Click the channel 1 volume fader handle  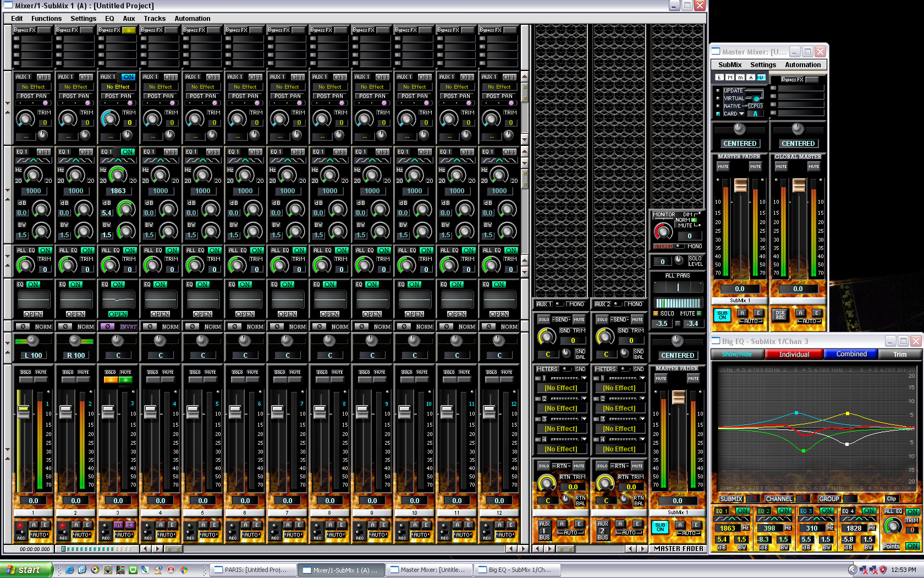pos(23,412)
